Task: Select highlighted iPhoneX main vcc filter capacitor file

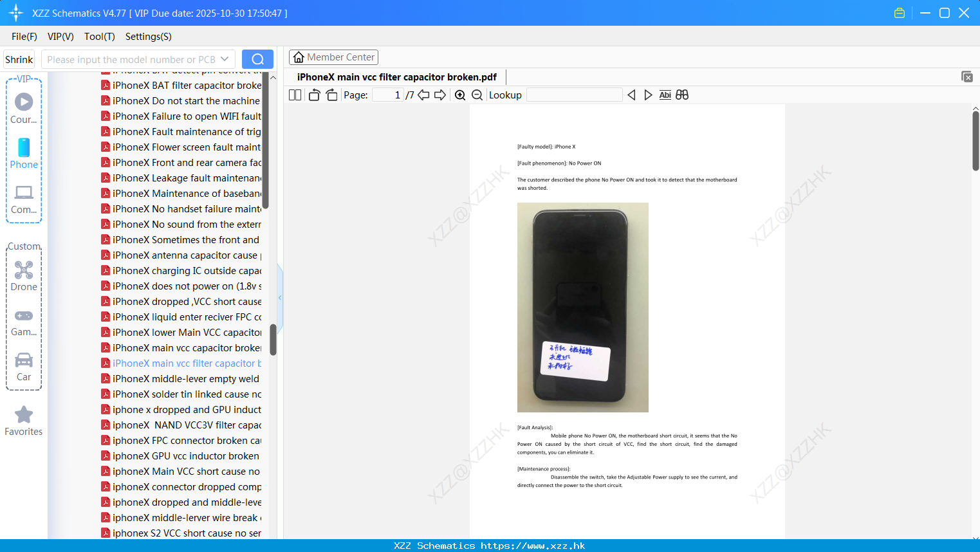Action: pos(181,363)
